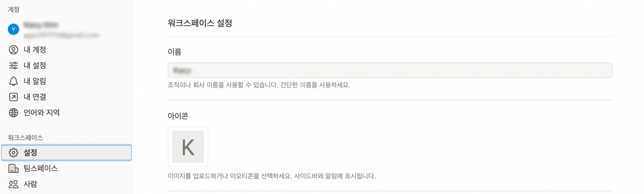Open the 내 설정 menu item

pos(35,65)
